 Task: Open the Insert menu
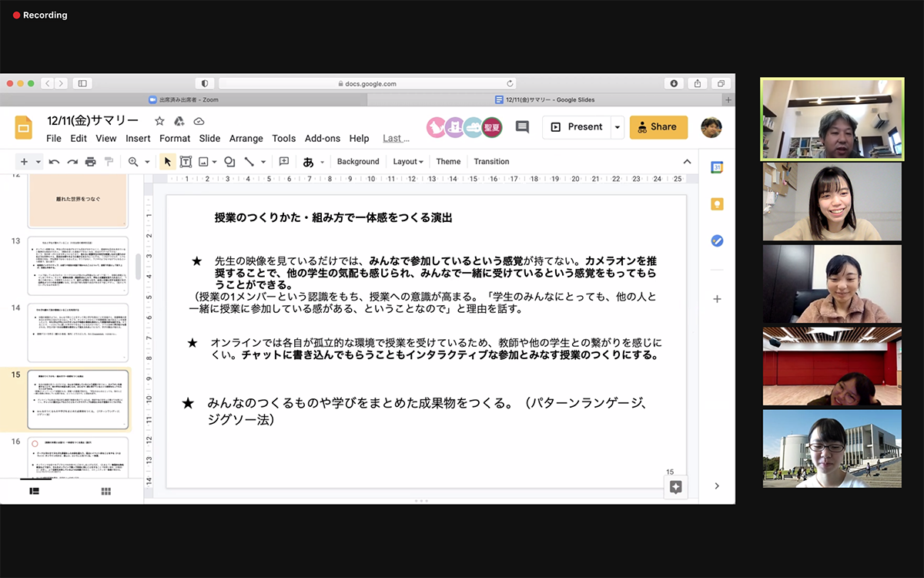[x=138, y=139]
